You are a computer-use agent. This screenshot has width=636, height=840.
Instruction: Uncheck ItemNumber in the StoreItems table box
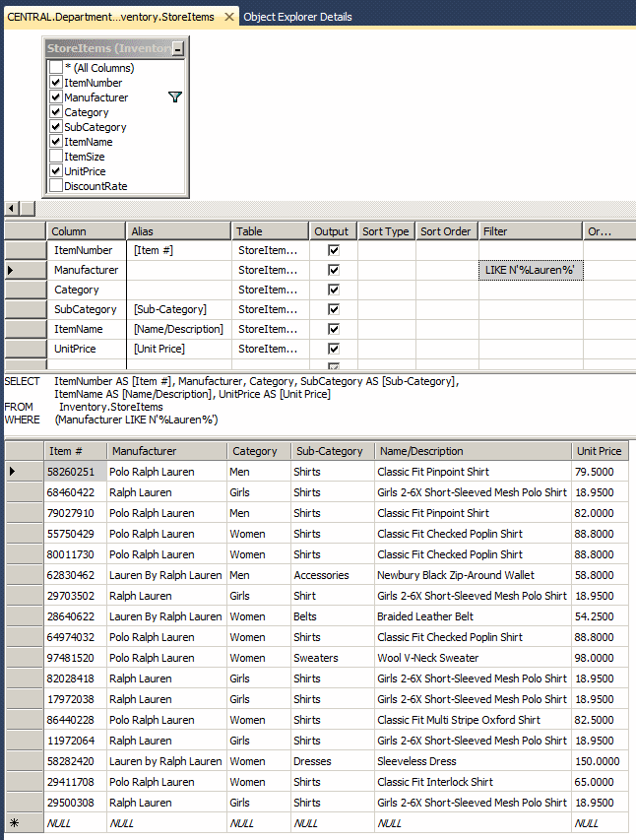pos(56,83)
